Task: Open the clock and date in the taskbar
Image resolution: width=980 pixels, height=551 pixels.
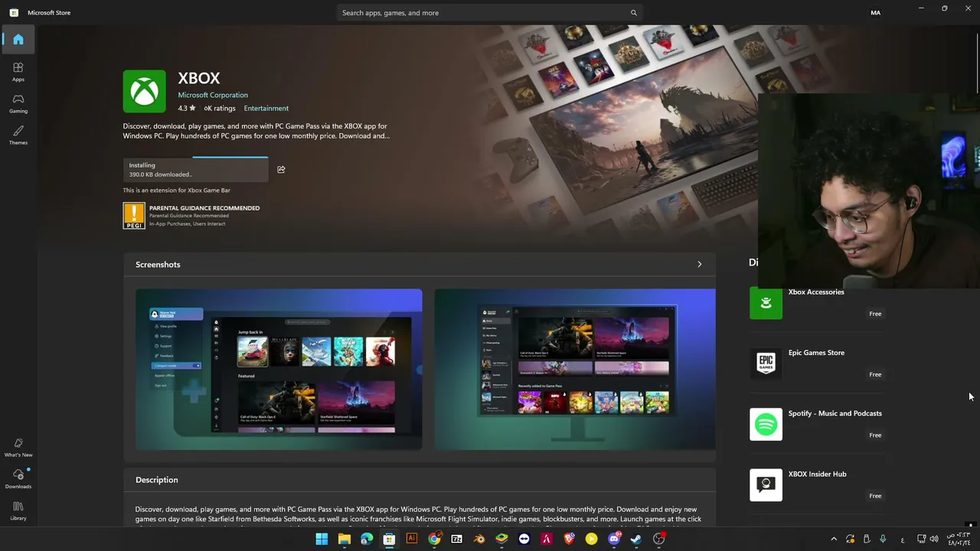Action: pyautogui.click(x=960, y=539)
